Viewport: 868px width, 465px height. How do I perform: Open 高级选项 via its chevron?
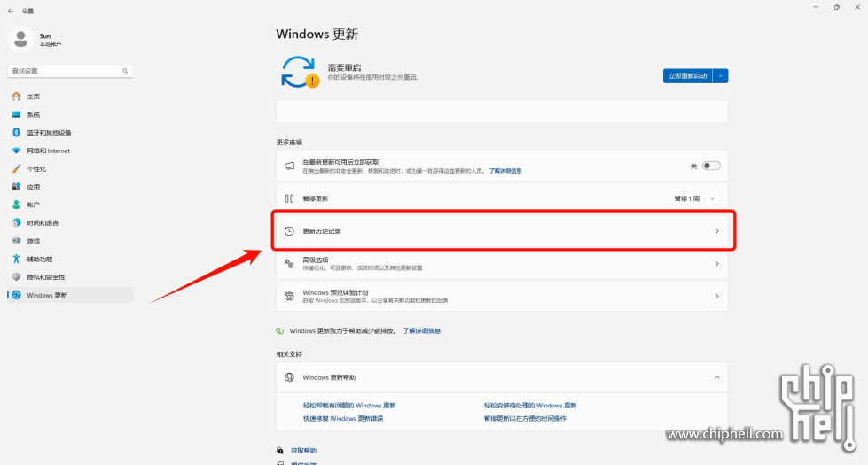[x=717, y=264]
